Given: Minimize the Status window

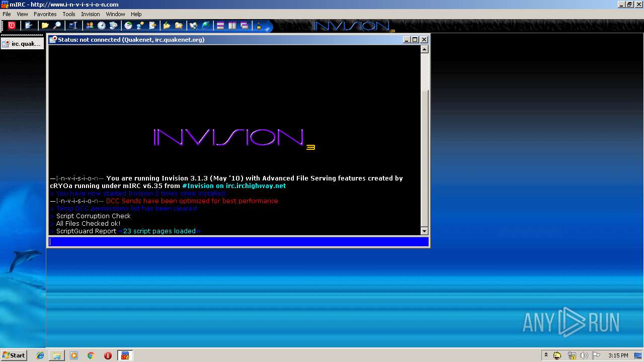Looking at the screenshot, I should 407,39.
